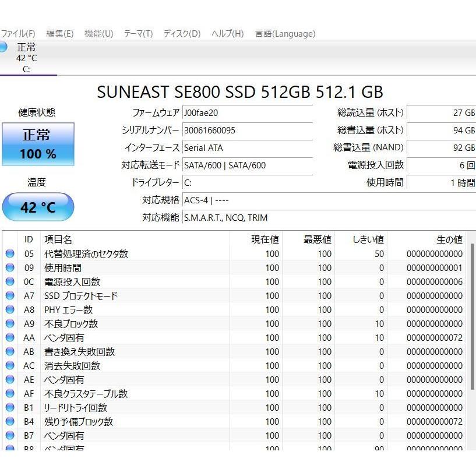Select the status icon beside SSD プロテクトモード
The width and height of the screenshot is (476, 476).
pos(9,295)
